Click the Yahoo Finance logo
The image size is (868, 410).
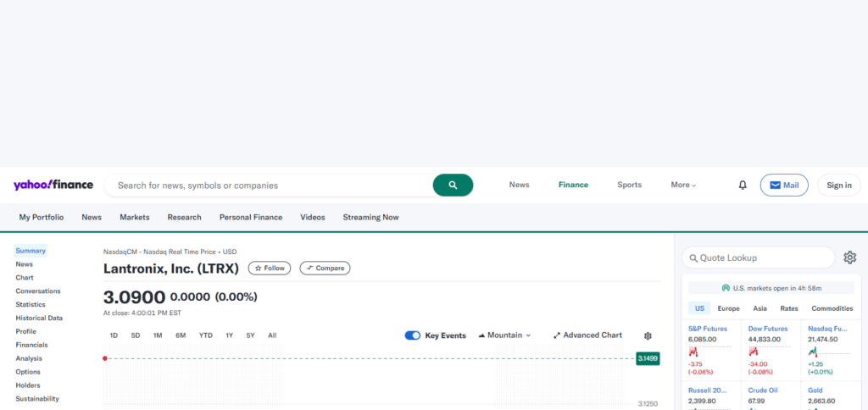tap(53, 185)
